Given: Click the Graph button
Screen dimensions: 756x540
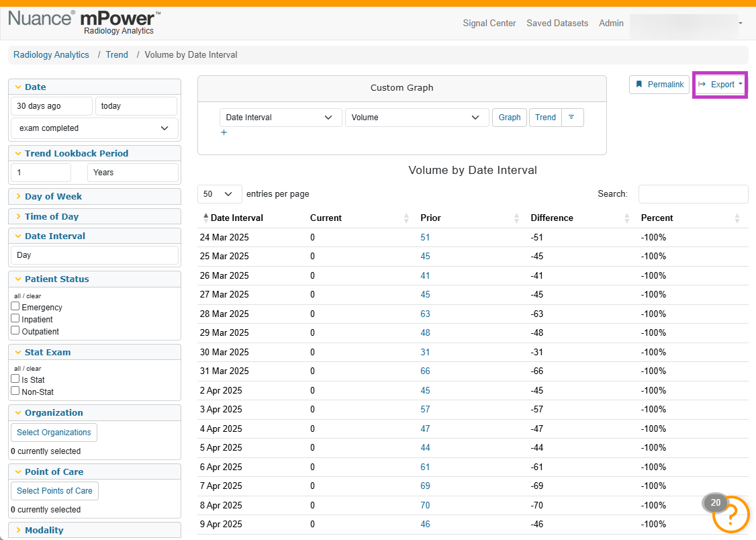Looking at the screenshot, I should point(509,117).
